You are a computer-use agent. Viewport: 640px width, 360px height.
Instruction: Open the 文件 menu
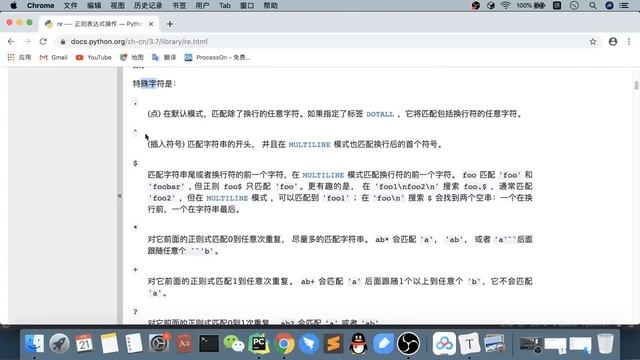point(70,6)
